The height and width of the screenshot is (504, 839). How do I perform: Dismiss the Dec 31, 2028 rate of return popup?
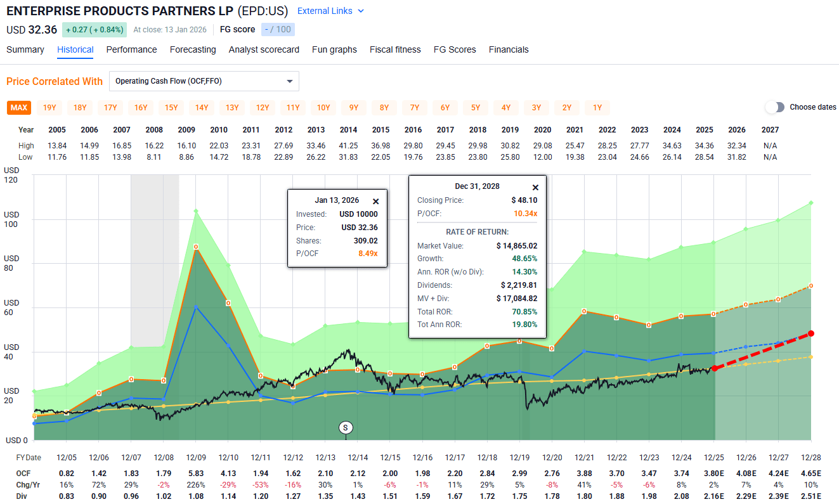[535, 187]
